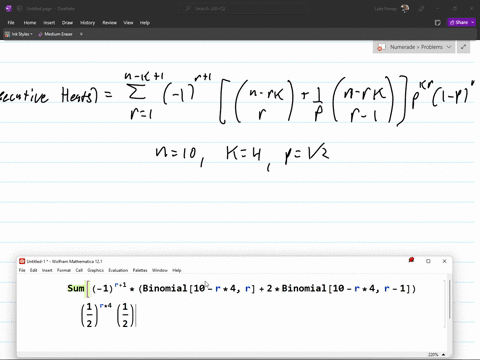
Task: Open Mathematica Palettes menu
Action: point(140,270)
